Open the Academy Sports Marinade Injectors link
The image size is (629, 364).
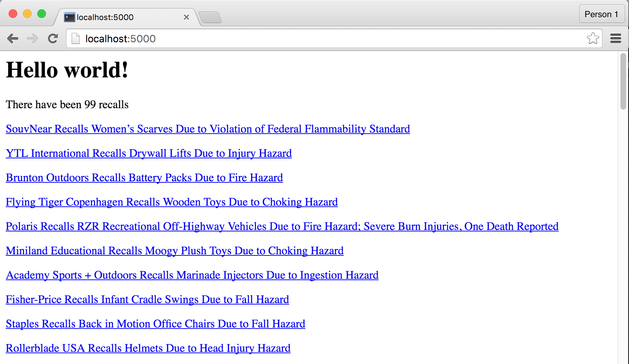click(192, 275)
